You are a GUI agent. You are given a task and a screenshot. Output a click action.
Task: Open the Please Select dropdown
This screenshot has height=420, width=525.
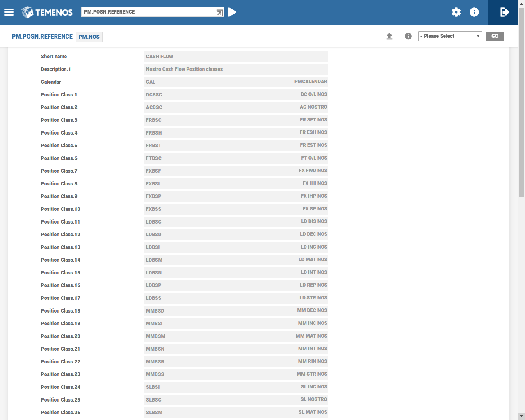[x=450, y=36]
